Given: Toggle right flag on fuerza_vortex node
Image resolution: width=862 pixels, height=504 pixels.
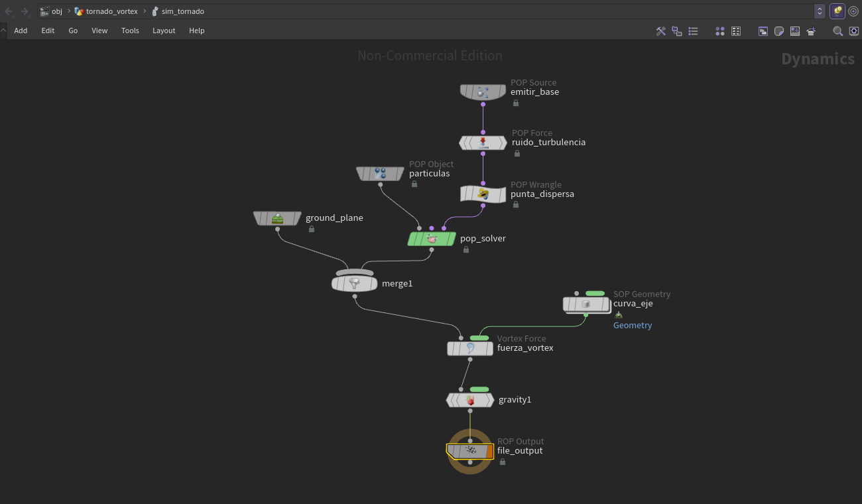Looking at the screenshot, I should pos(489,348).
